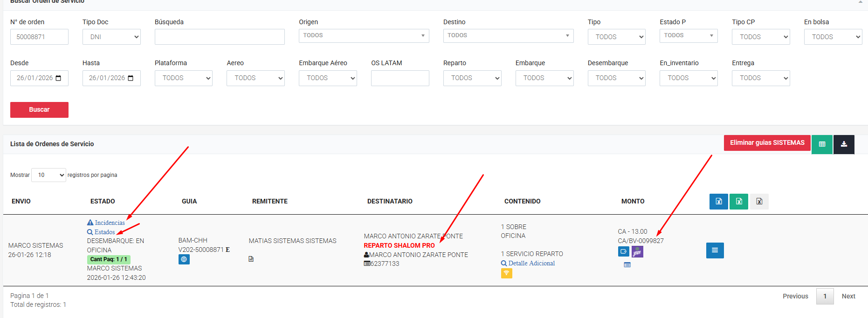Click the green Excel export icon
The height and width of the screenshot is (318, 868).
point(738,202)
